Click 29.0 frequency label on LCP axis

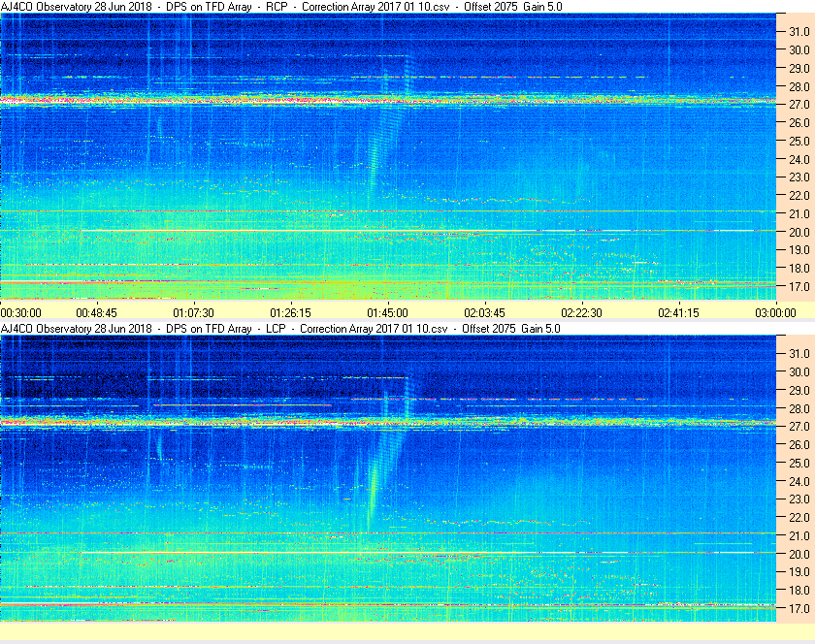click(x=799, y=390)
